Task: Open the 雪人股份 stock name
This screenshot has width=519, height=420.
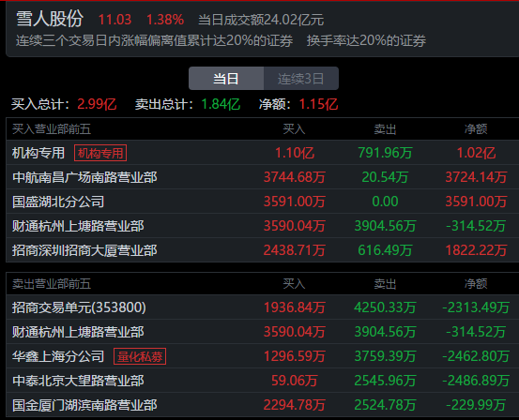Action: 50,19
